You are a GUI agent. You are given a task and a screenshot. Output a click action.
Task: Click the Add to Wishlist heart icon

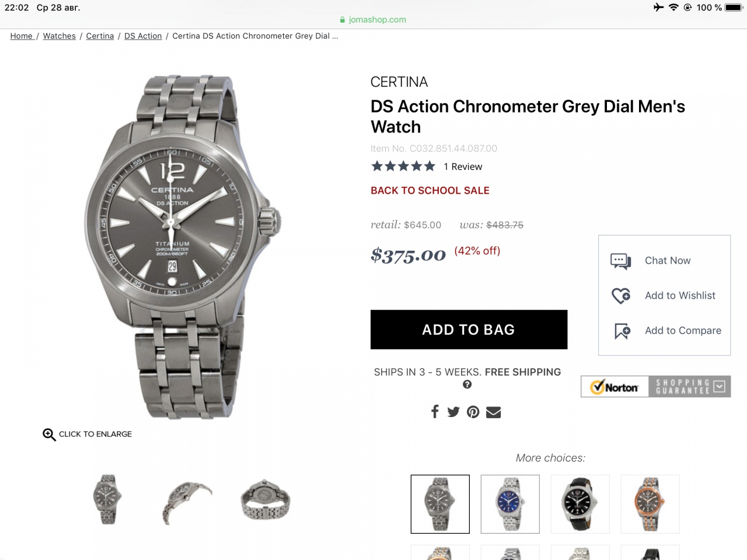[x=621, y=296]
